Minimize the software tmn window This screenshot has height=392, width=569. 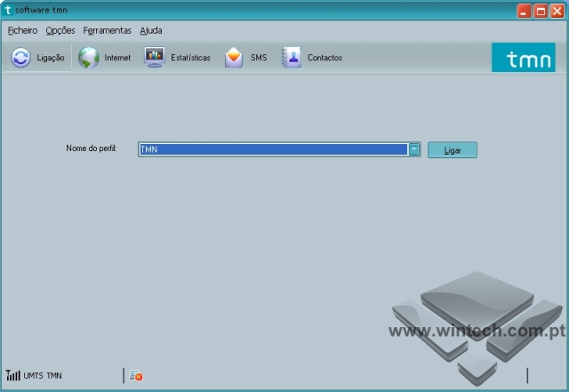(524, 11)
